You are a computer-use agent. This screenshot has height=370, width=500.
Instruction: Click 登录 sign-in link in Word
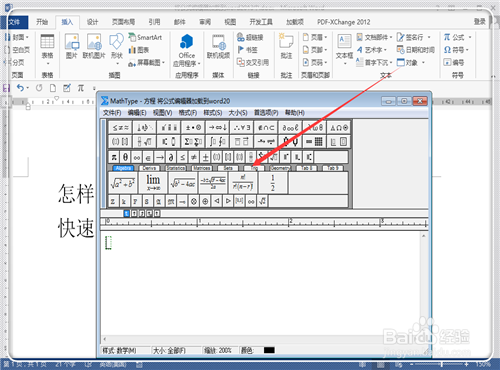(480, 22)
